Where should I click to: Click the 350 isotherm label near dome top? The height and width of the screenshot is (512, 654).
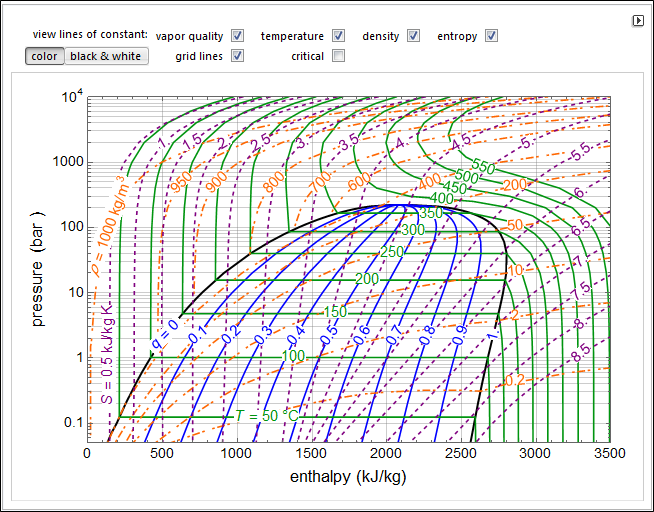click(x=431, y=213)
